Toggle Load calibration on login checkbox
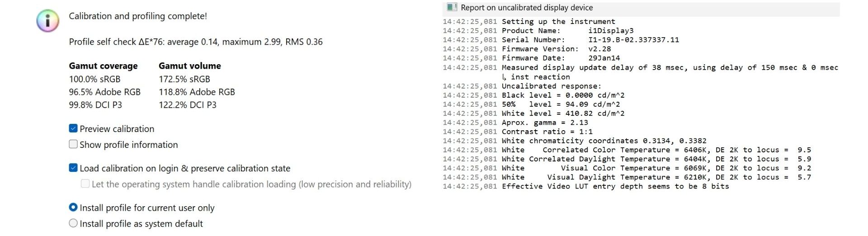 coord(73,168)
